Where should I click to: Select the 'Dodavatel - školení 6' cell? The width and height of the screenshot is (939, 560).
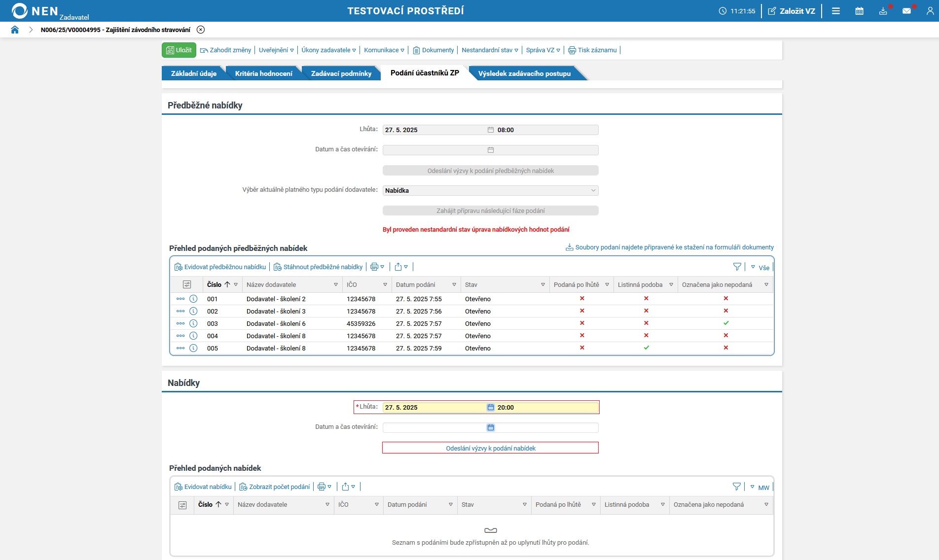[276, 324]
